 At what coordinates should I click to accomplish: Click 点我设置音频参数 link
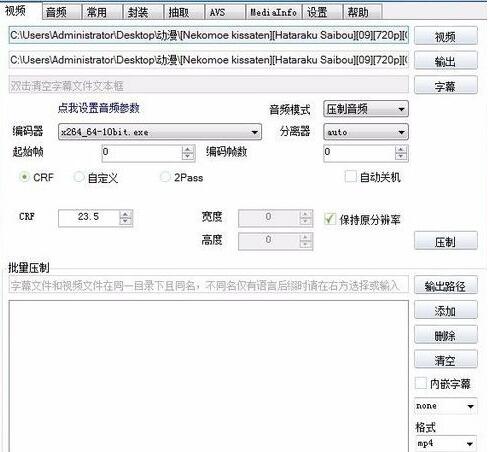[x=98, y=108]
